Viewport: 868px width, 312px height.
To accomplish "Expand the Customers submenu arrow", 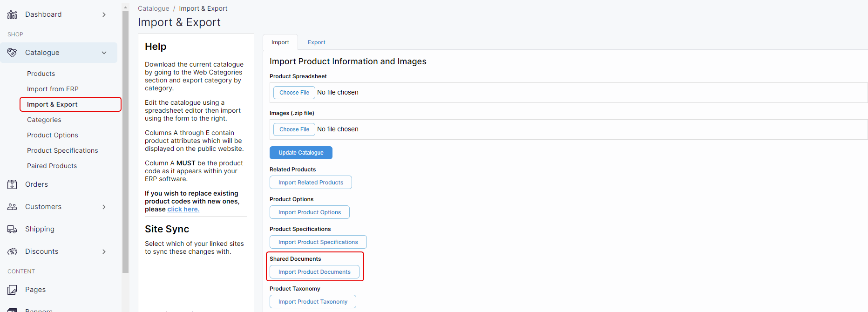I will pos(104,207).
